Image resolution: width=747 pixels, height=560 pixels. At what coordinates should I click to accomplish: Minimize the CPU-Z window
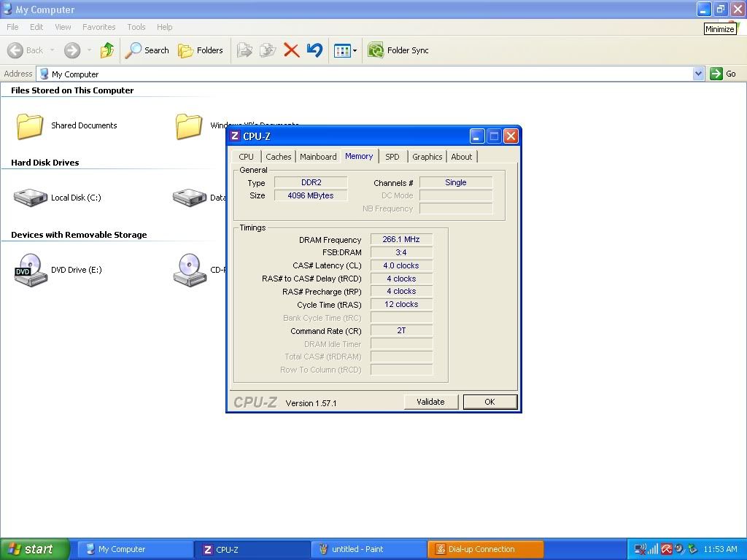477,136
